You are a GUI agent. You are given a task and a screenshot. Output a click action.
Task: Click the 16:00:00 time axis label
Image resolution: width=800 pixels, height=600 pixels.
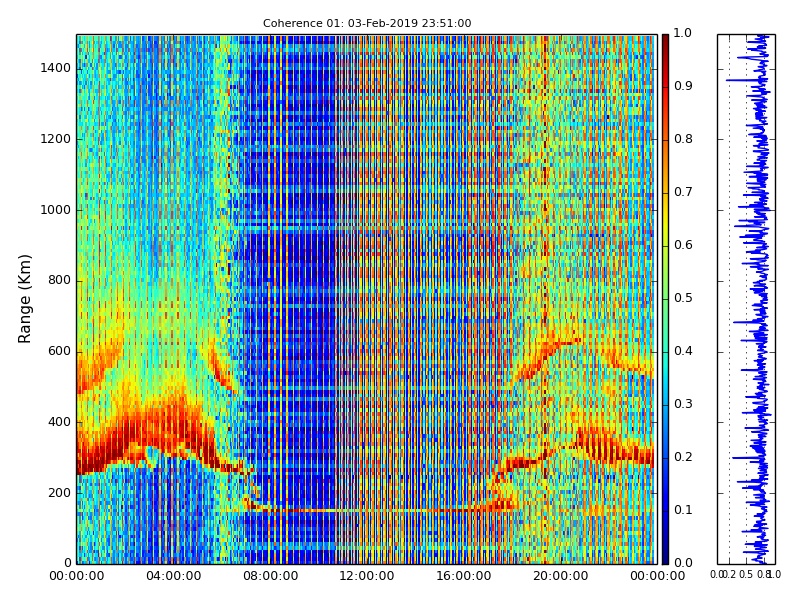click(463, 576)
